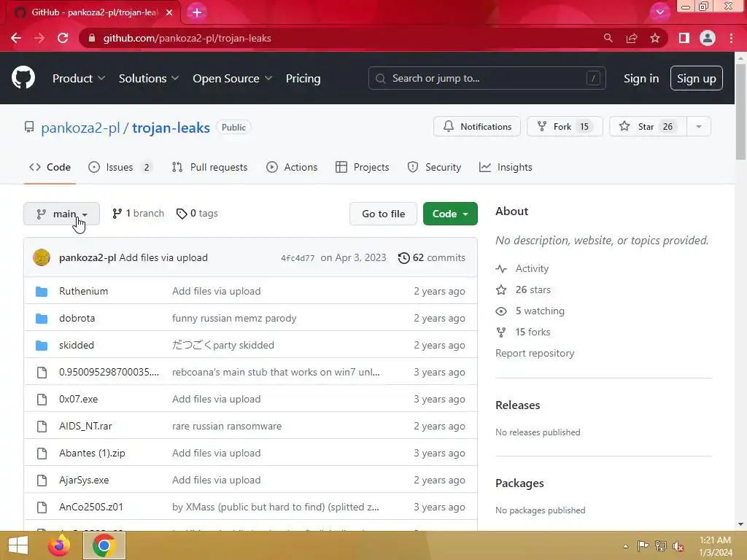747x560 pixels.
Task: Open the Chrome three-dot menu
Action: pyautogui.click(x=731, y=38)
